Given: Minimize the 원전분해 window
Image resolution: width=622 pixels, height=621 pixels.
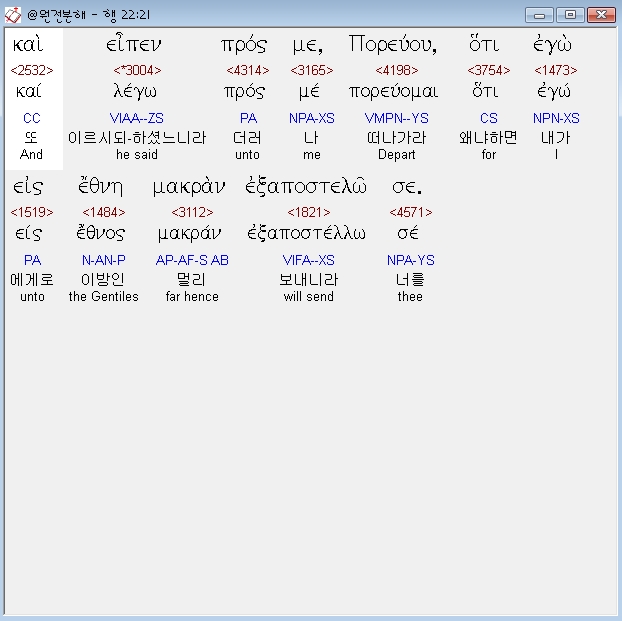Looking at the screenshot, I should (x=539, y=15).
